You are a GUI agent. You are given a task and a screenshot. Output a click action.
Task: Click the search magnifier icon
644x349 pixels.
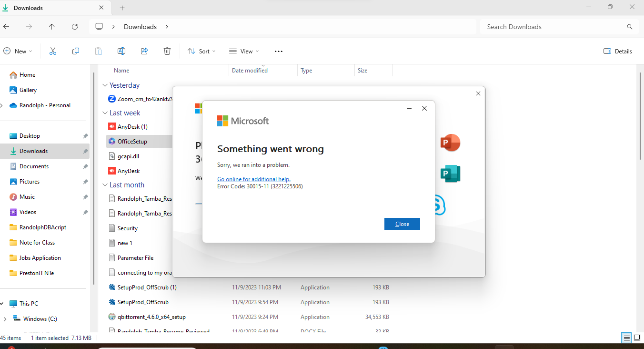[x=630, y=27]
